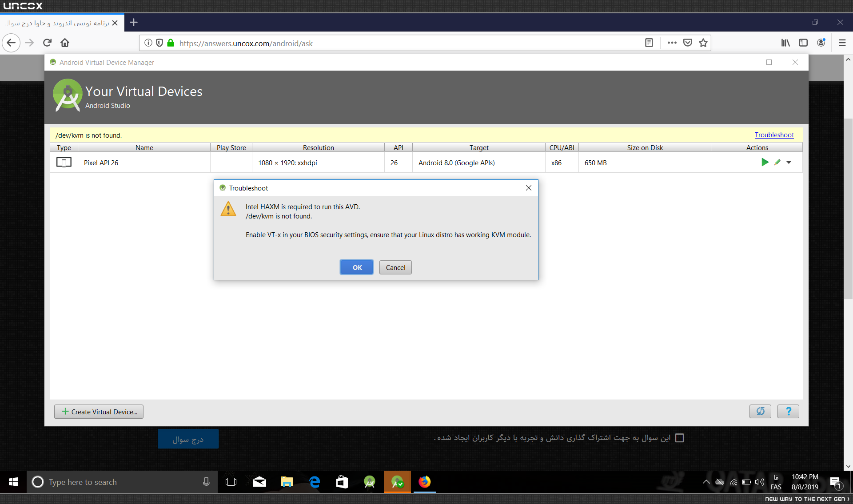Image resolution: width=853 pixels, height=504 pixels.
Task: Open a new Firefox tab
Action: 134,22
